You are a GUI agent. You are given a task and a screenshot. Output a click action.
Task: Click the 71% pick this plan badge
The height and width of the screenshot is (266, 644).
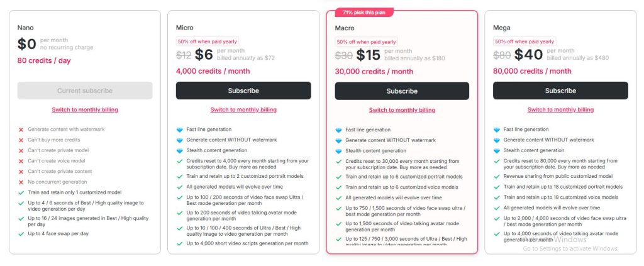(364, 12)
